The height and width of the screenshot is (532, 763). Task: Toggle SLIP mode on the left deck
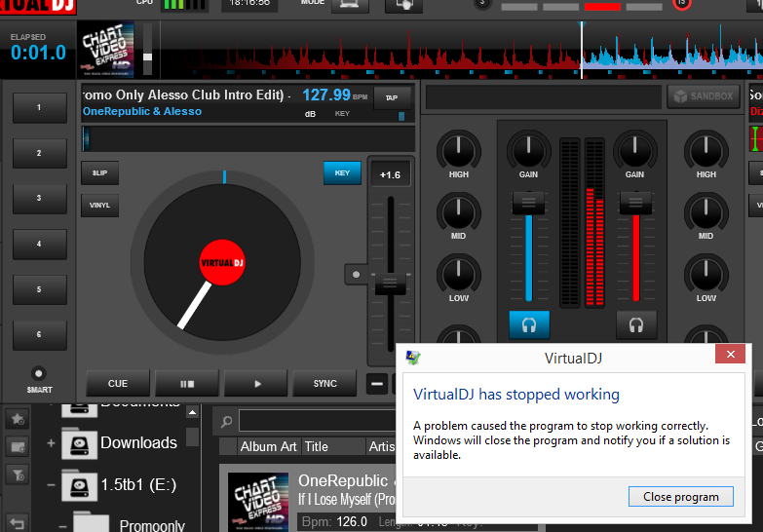pos(99,172)
